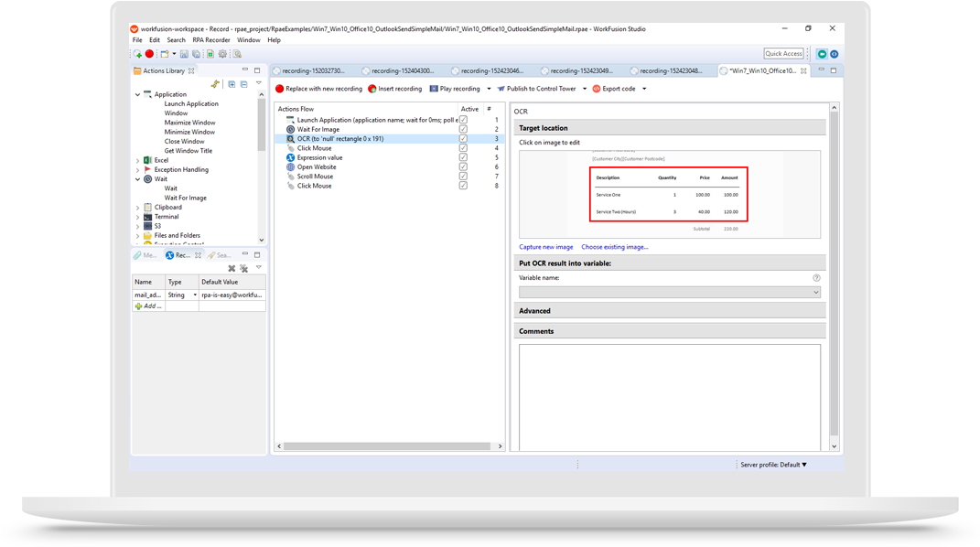Image resolution: width=980 pixels, height=547 pixels.
Task: Toggle Active checkbox for Launch Application step
Action: 463,119
